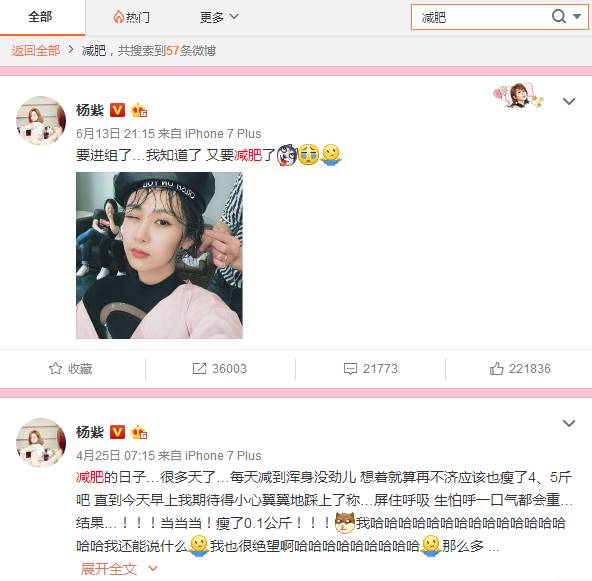The image size is (592, 581).
Task: Click the 杨紫 username on second post
Action: click(89, 432)
